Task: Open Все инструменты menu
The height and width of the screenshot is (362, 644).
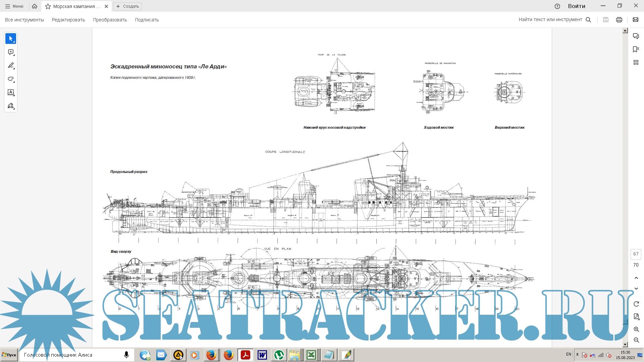Action: coord(24,20)
